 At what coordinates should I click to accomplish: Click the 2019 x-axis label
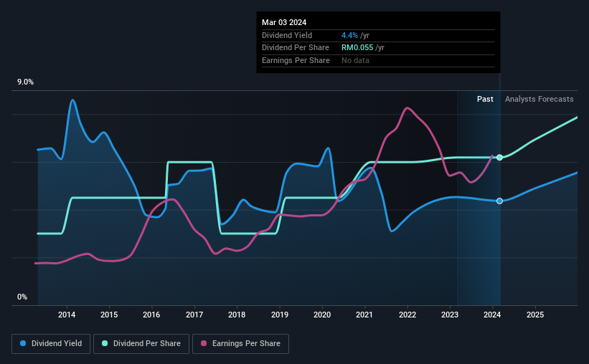point(280,315)
